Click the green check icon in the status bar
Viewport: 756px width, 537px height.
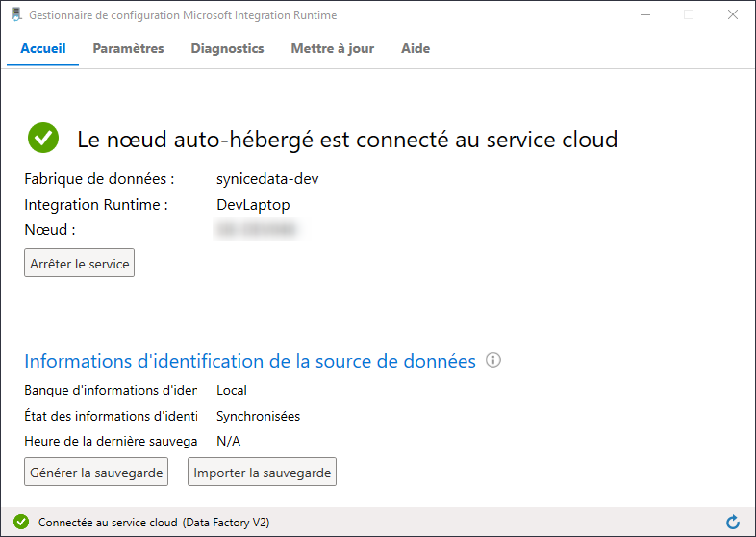pyautogui.click(x=21, y=522)
